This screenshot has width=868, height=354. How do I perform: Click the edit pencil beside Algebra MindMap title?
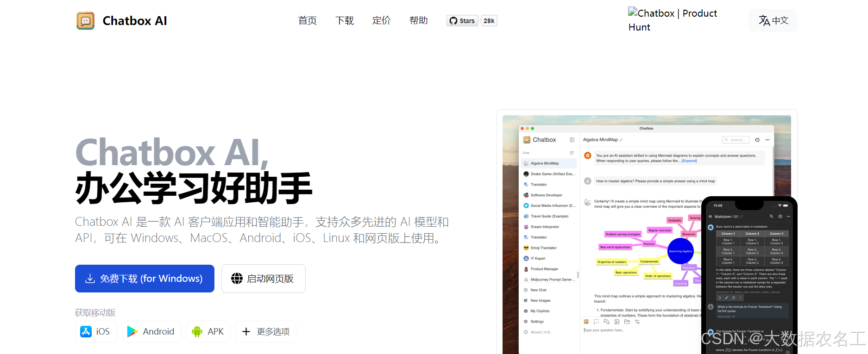point(621,140)
